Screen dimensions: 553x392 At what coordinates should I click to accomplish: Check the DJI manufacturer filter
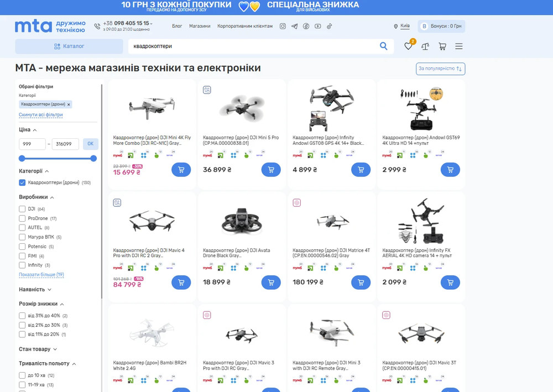(22, 209)
